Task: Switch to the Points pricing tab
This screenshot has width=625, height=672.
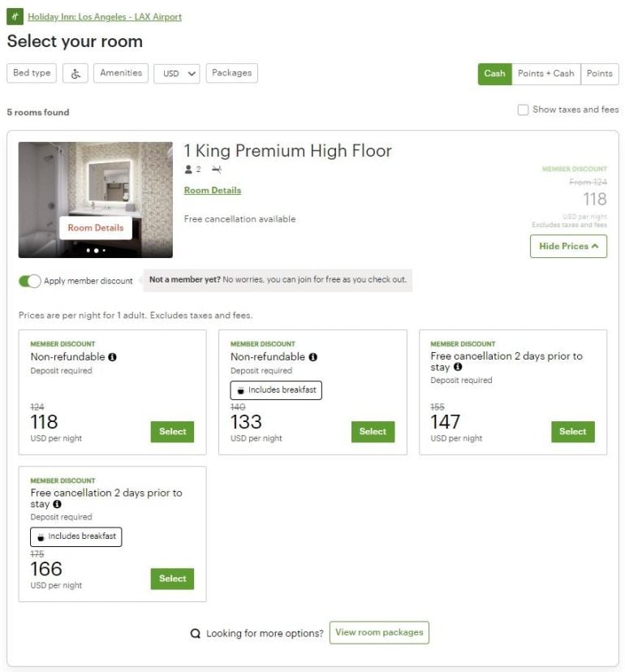Action: tap(599, 74)
